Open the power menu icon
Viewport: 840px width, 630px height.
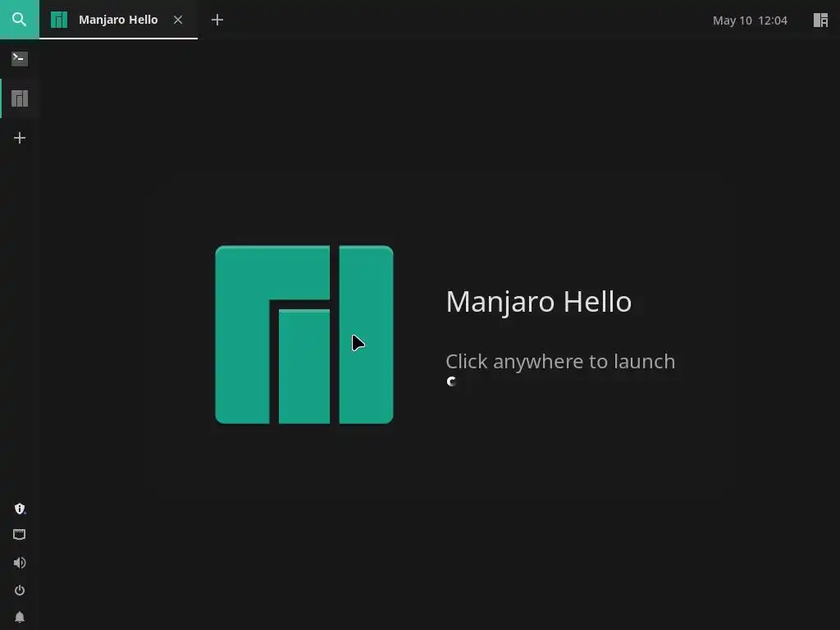click(20, 591)
